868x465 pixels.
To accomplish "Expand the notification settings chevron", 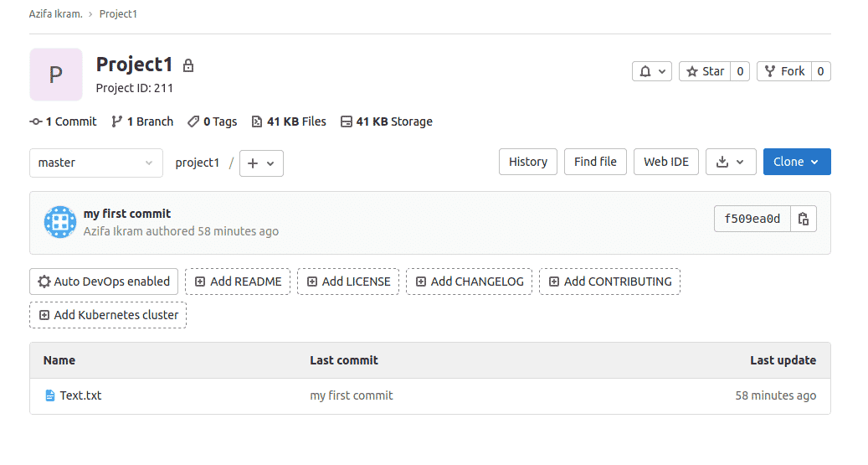I will 661,71.
